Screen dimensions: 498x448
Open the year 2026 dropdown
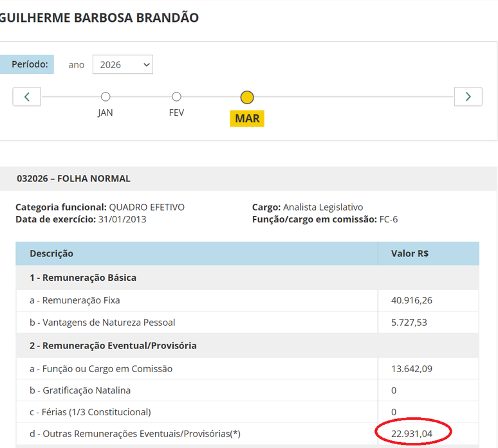coord(123,64)
